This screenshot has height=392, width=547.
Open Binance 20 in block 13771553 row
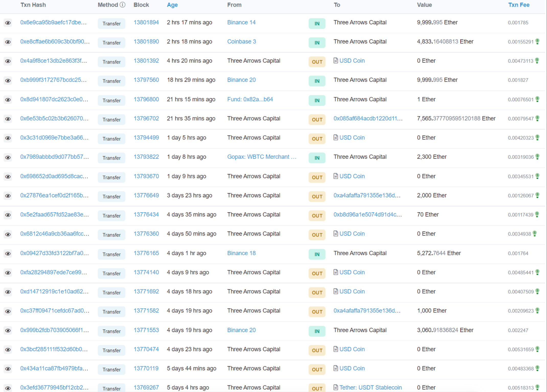point(241,330)
